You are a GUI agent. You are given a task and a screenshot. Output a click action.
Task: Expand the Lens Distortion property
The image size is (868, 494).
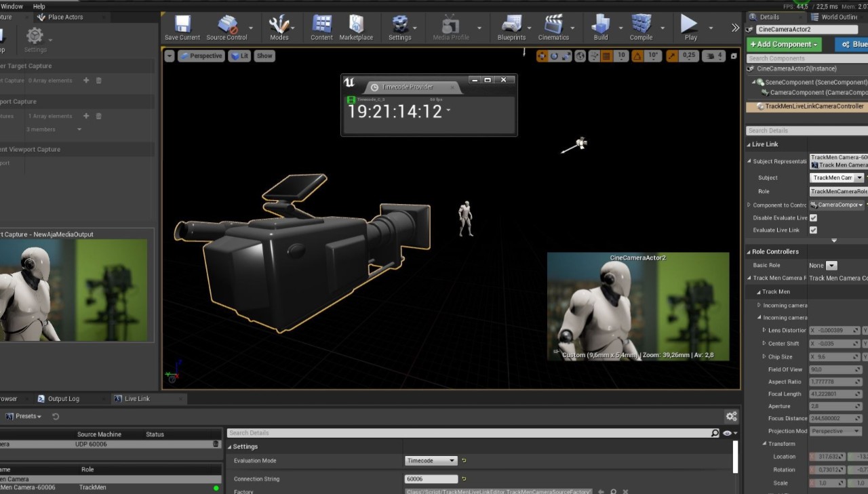764,331
